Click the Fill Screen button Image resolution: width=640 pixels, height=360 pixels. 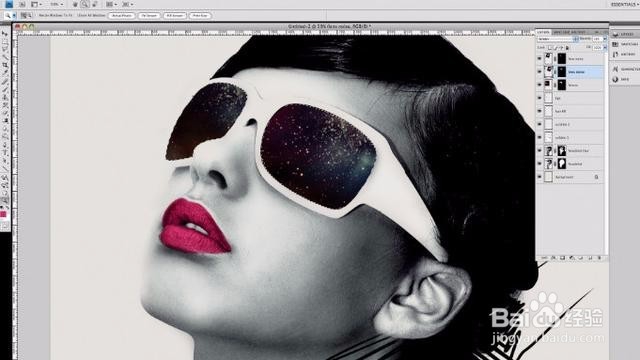coord(175,16)
